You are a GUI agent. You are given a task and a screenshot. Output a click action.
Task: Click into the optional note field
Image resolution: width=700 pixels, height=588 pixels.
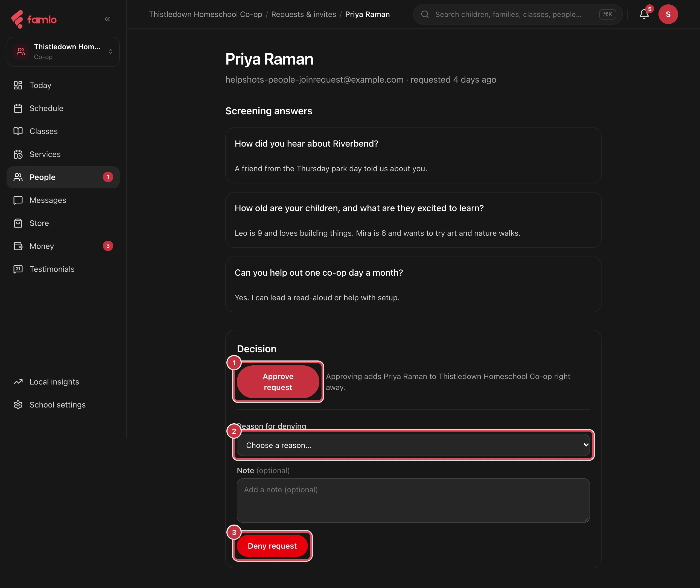413,500
